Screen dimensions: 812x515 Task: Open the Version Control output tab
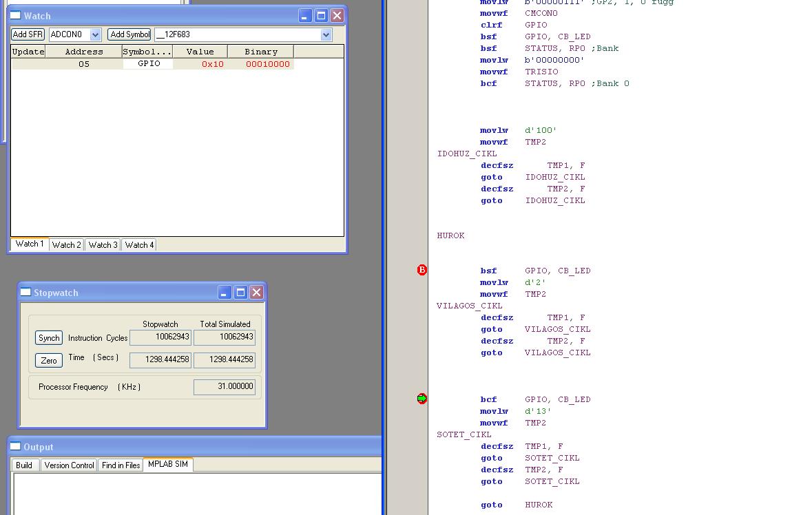69,465
